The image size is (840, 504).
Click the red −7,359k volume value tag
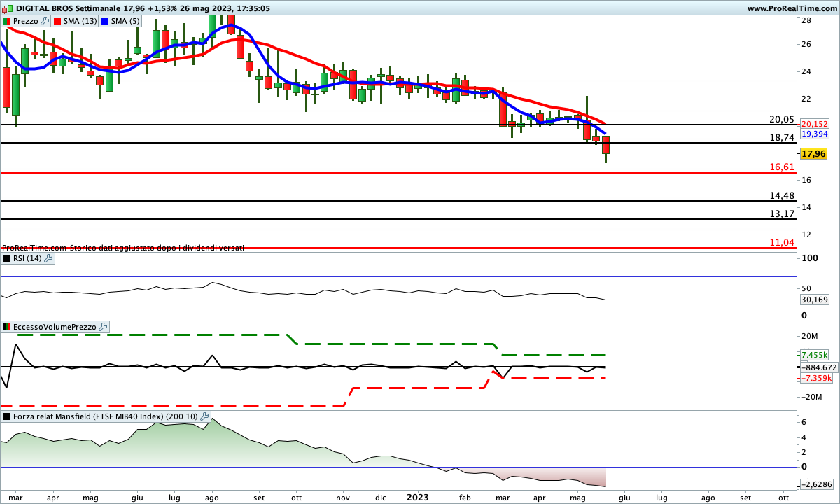(816, 378)
